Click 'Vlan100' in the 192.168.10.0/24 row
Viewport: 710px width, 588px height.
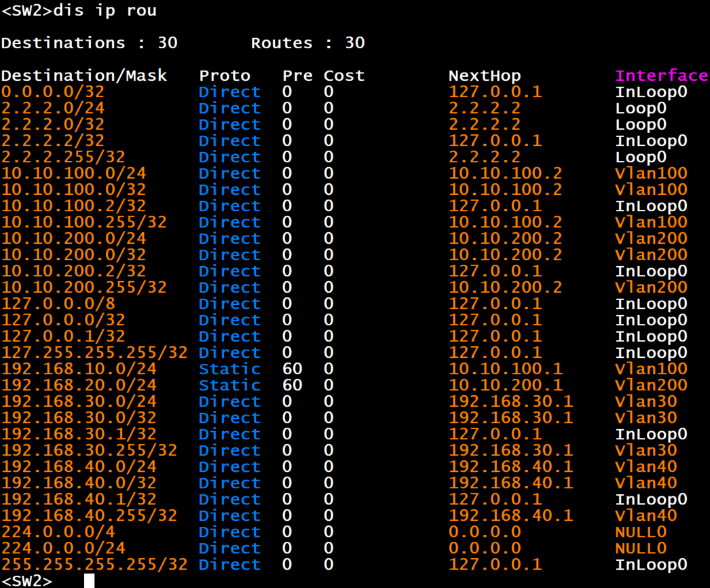coord(651,369)
